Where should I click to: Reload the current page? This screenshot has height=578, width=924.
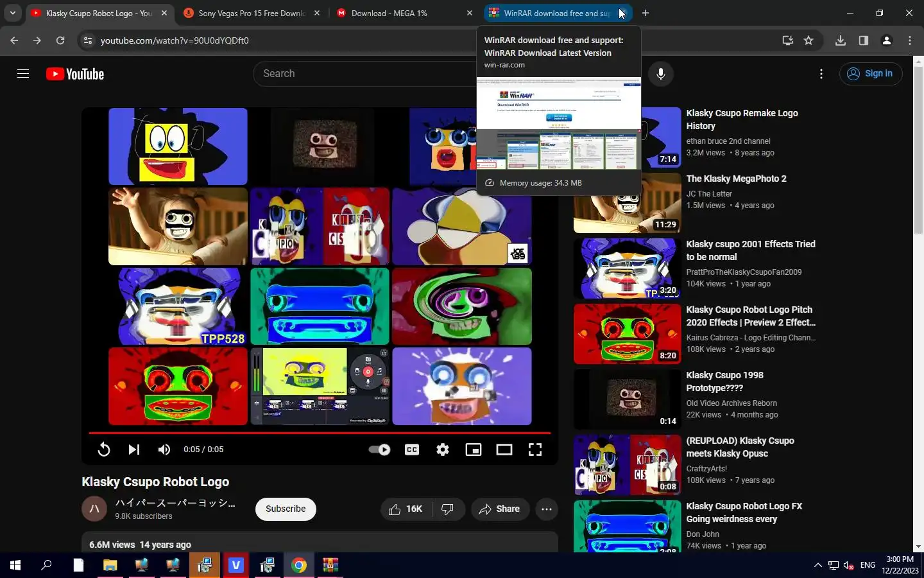pyautogui.click(x=60, y=40)
